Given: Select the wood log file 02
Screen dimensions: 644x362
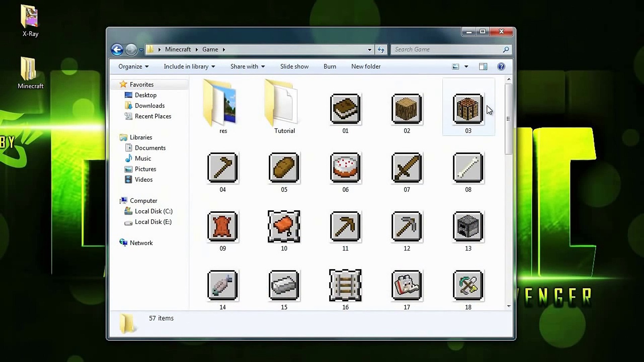Looking at the screenshot, I should click(407, 109).
